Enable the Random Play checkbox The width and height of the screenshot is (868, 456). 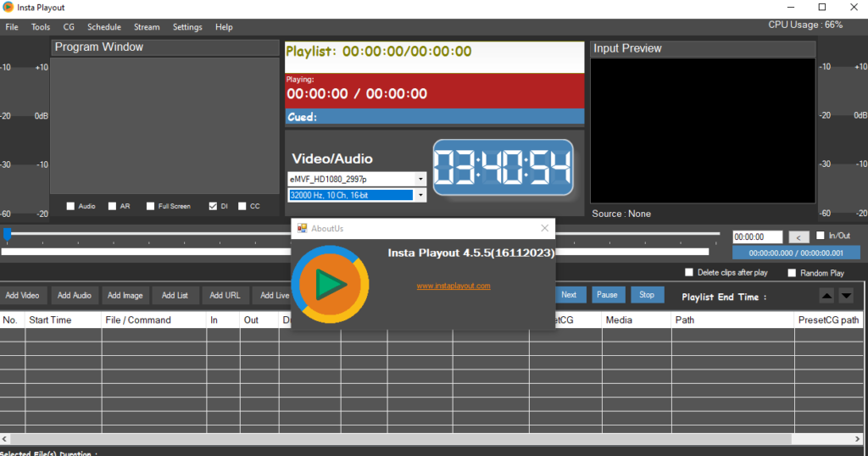(792, 273)
